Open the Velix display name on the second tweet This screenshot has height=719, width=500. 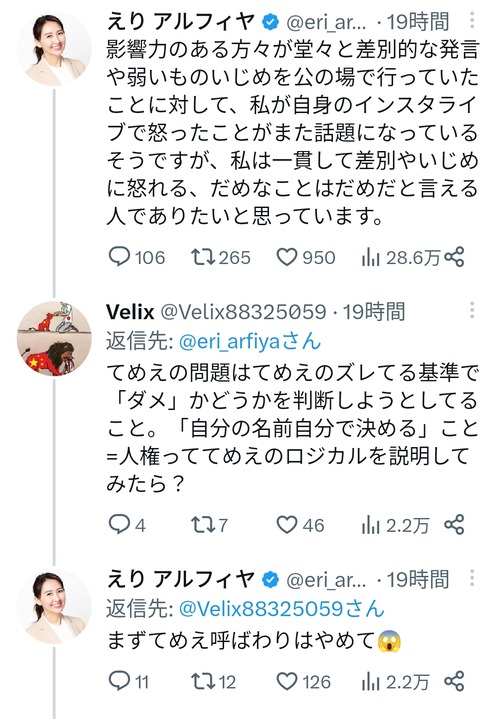click(130, 312)
